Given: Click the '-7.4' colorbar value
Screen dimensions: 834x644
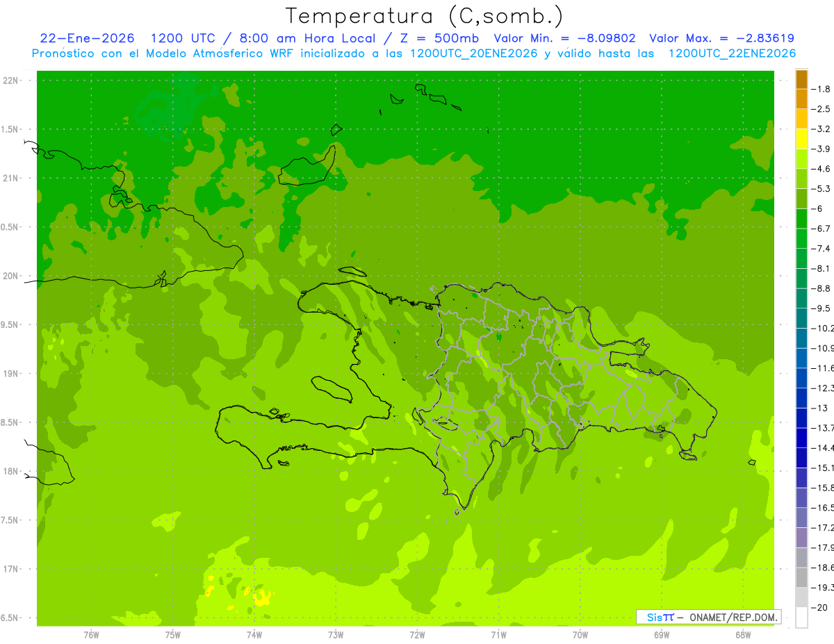Looking at the screenshot, I should pyautogui.click(x=820, y=248).
